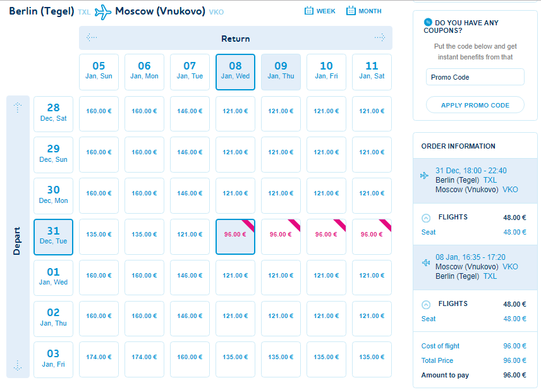Choose 135.00 € fare for 03 Jan / 11 Jan
This screenshot has height=392, width=541.
372,360
